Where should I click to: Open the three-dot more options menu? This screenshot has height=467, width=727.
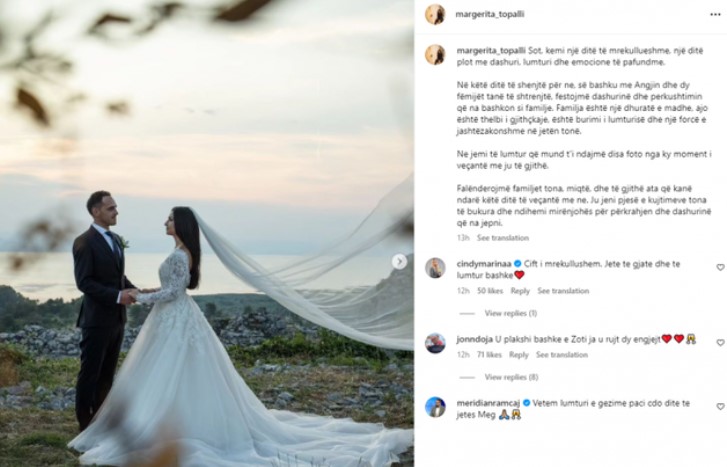point(715,14)
